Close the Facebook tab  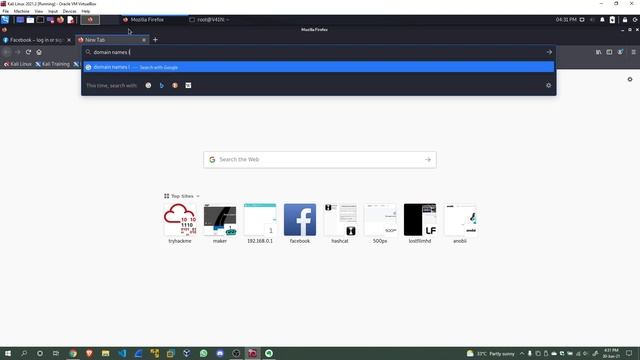pyautogui.click(x=69, y=40)
